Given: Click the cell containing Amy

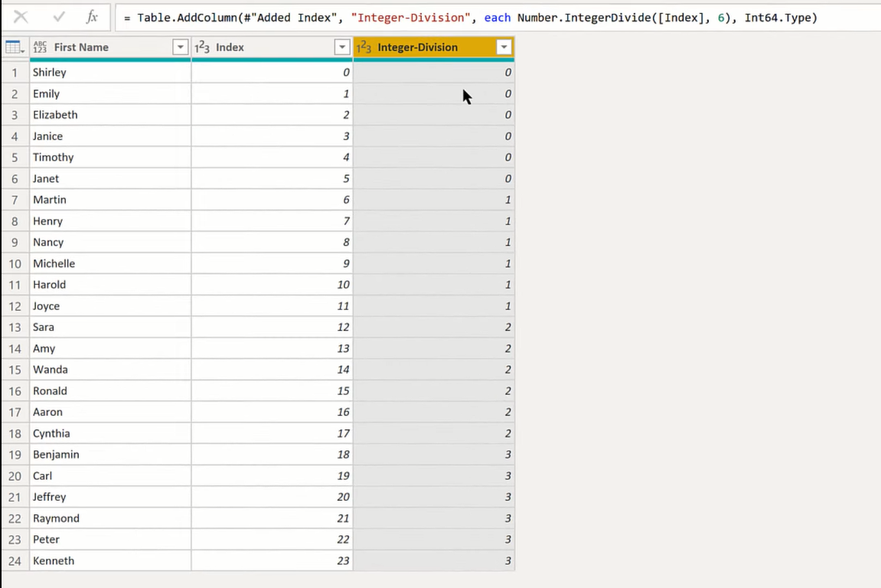Looking at the screenshot, I should coord(111,348).
